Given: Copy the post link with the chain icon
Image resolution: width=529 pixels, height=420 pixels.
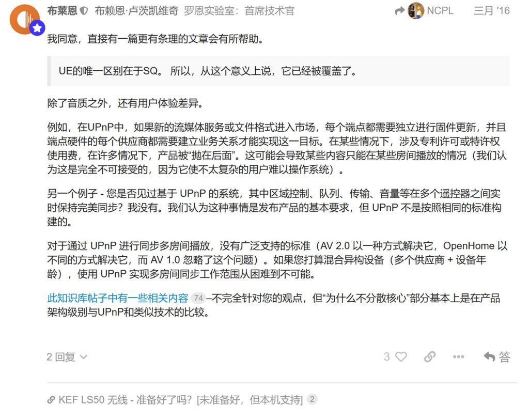Looking at the screenshot, I should 430,356.
